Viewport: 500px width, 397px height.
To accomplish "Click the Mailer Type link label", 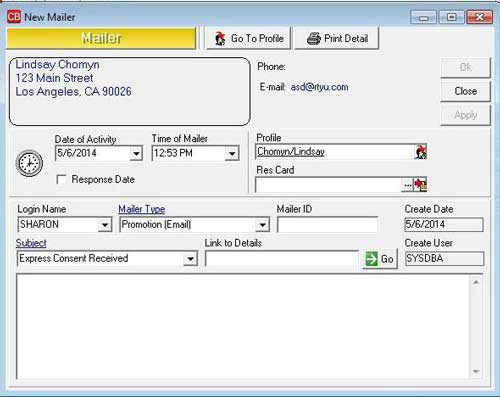I will tap(142, 209).
